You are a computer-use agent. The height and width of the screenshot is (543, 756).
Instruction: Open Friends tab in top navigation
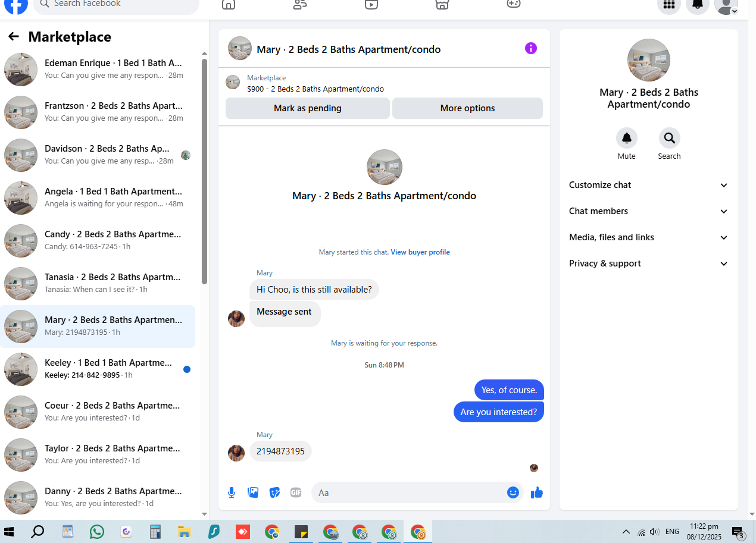300,5
